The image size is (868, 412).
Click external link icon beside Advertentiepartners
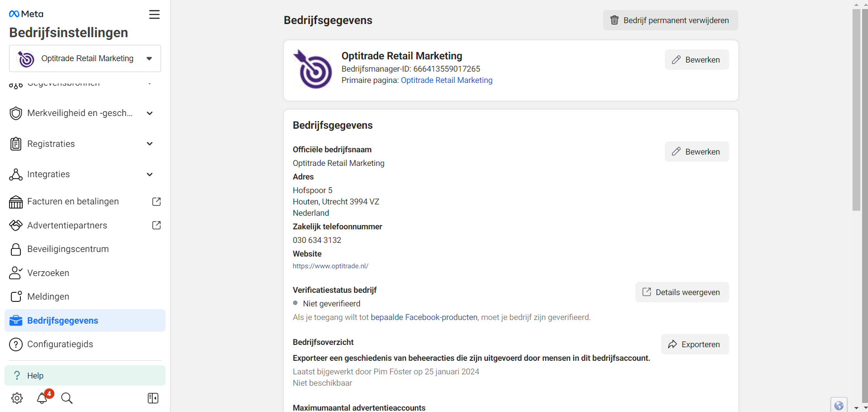156,225
